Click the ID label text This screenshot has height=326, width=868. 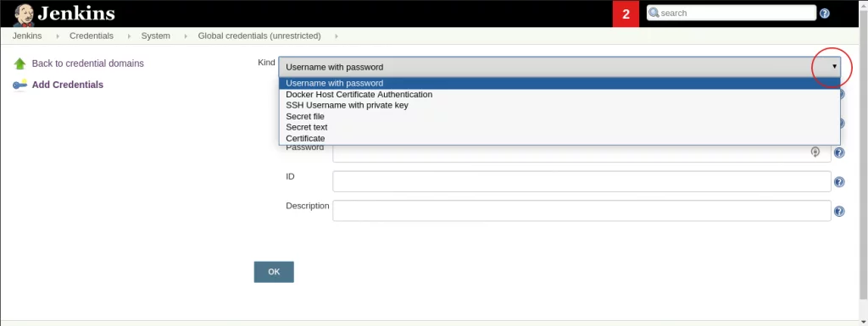tap(290, 177)
